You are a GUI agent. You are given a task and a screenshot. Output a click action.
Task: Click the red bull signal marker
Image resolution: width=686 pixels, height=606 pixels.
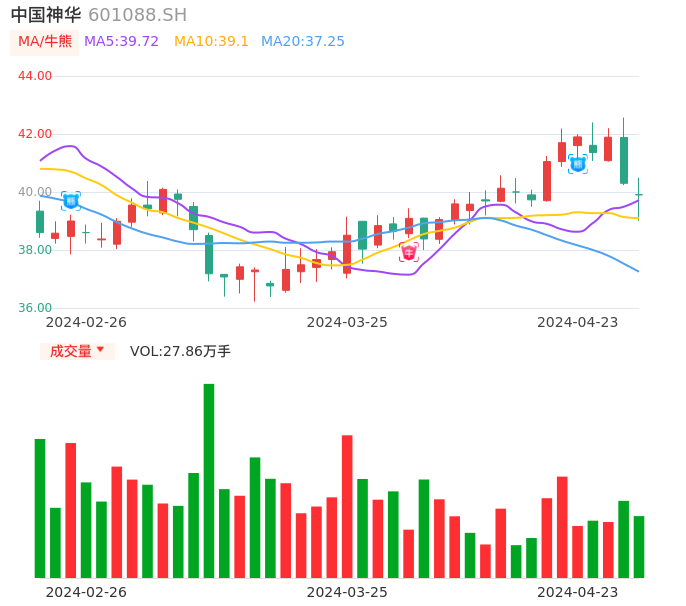click(409, 252)
